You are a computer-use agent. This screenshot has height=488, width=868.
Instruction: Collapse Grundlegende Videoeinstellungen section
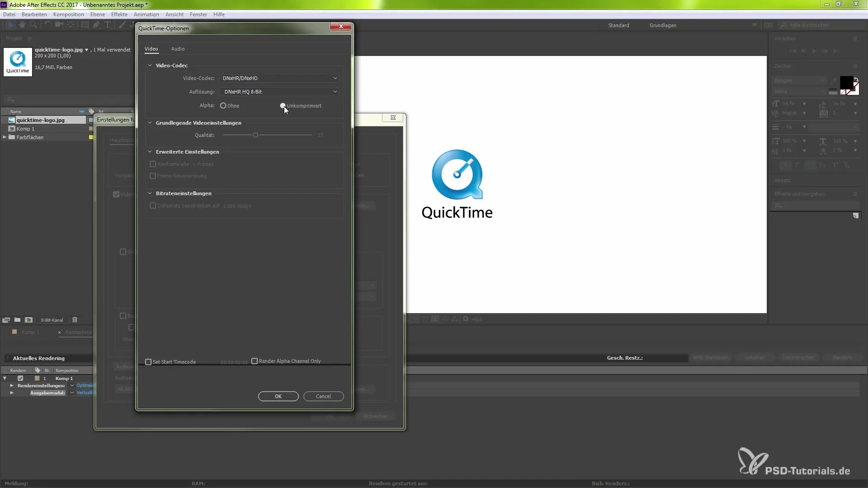[x=150, y=123]
